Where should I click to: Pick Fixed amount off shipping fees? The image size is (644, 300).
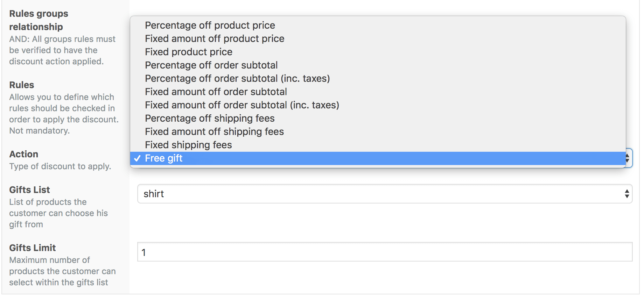[378, 131]
